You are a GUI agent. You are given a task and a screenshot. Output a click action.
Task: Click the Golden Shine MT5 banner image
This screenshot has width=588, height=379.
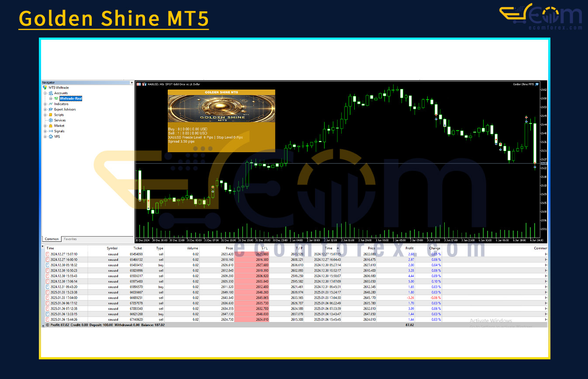point(221,109)
